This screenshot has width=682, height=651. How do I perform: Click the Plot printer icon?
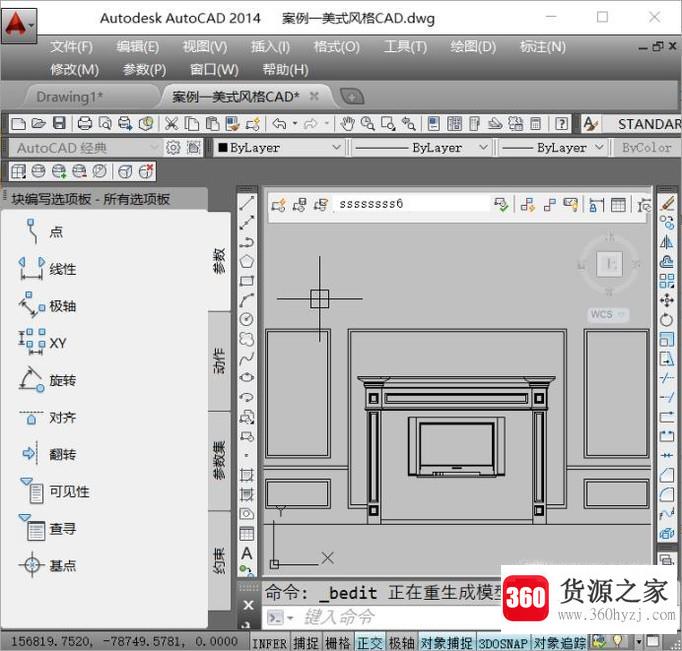(84, 124)
